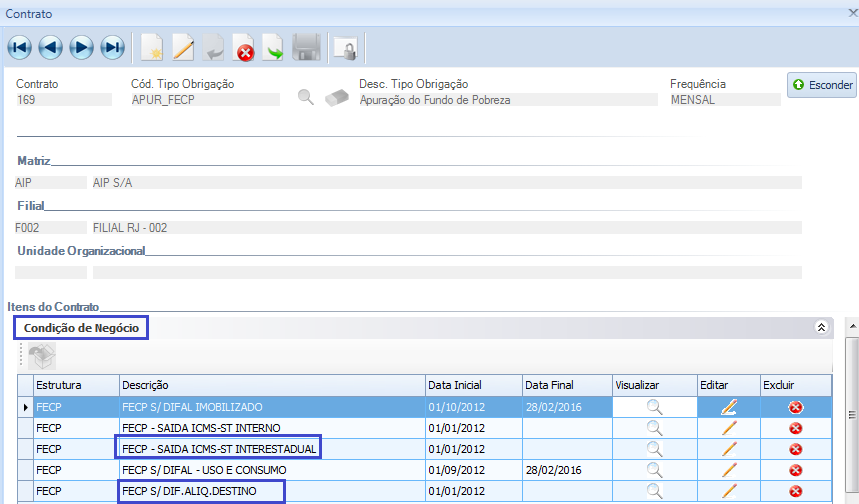
Task: Search obligation type with the magnifier icon
Action: point(307,97)
